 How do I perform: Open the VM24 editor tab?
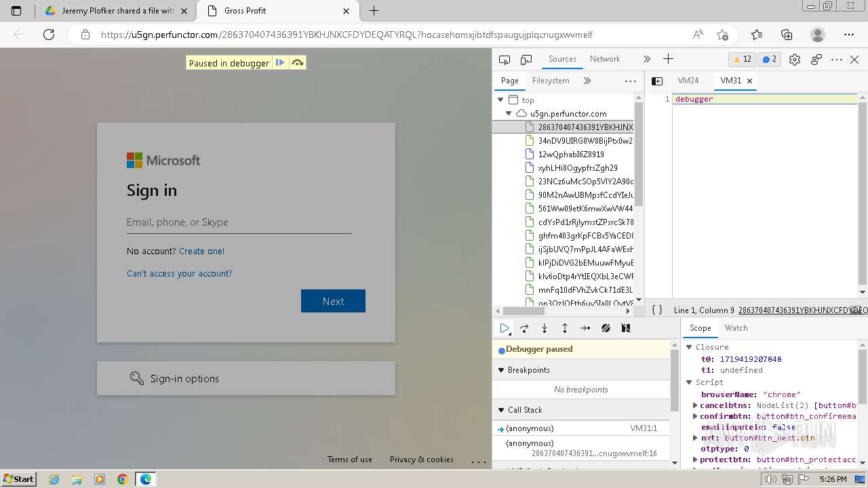(688, 81)
